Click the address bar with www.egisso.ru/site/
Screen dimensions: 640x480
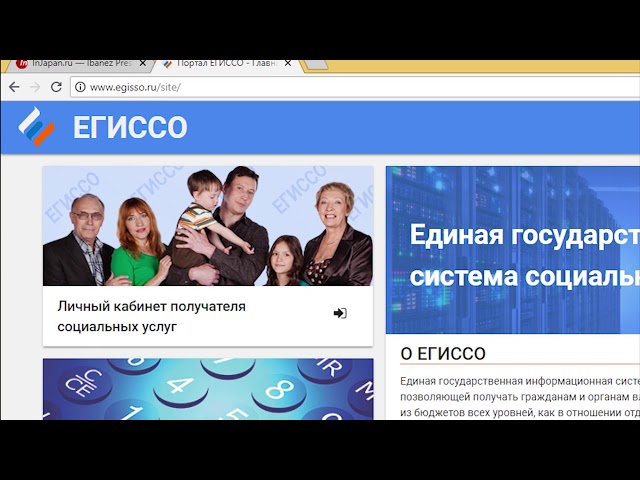355,87
